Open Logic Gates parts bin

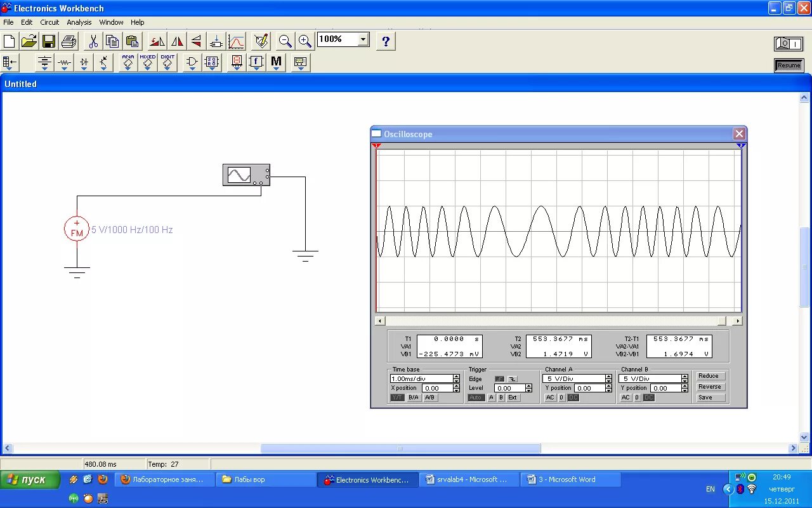(x=192, y=62)
